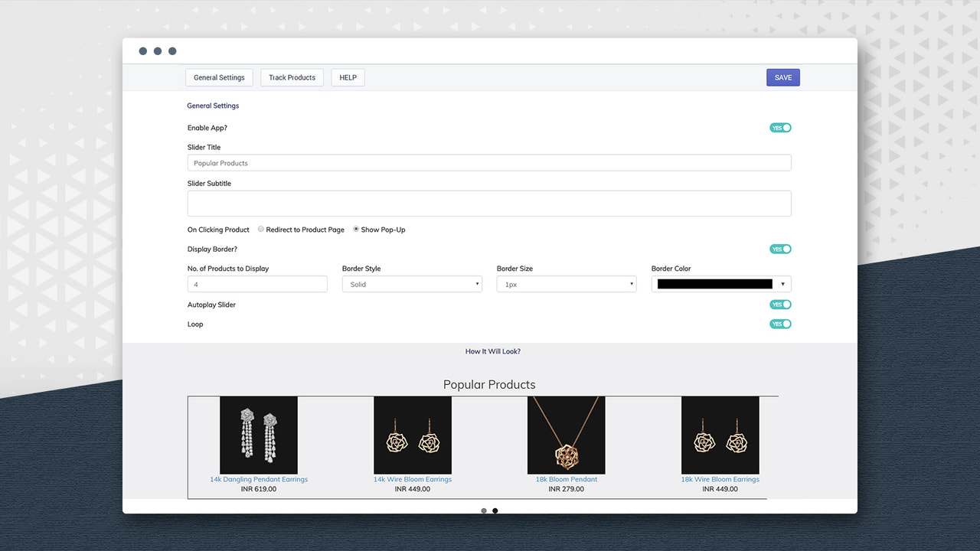Open the 18k Bloom Pendant product link
Viewport: 980px width, 551px height.
566,479
